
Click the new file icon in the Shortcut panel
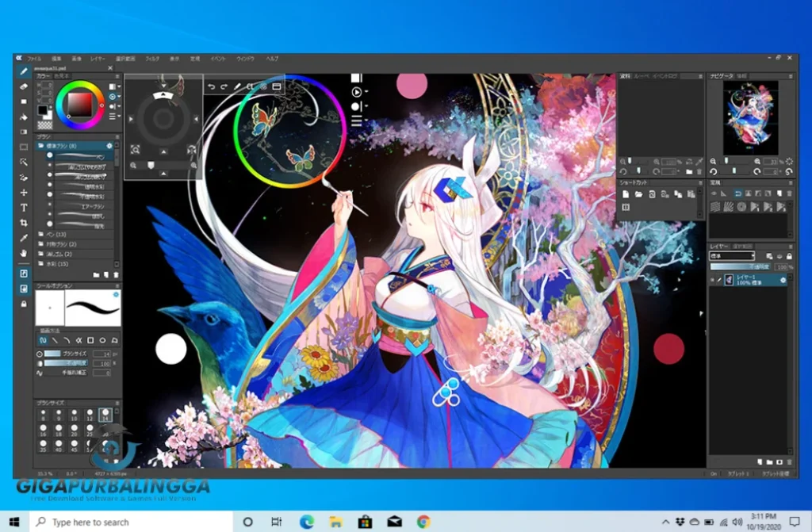(x=626, y=194)
